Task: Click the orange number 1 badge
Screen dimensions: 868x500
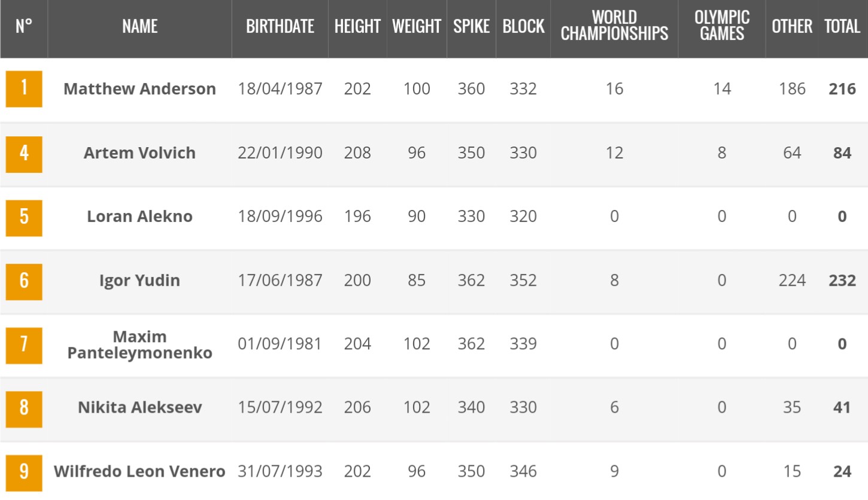Action: [x=24, y=89]
